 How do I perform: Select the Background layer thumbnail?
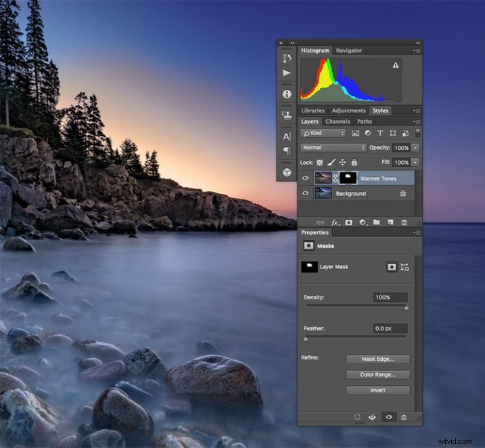coord(323,193)
